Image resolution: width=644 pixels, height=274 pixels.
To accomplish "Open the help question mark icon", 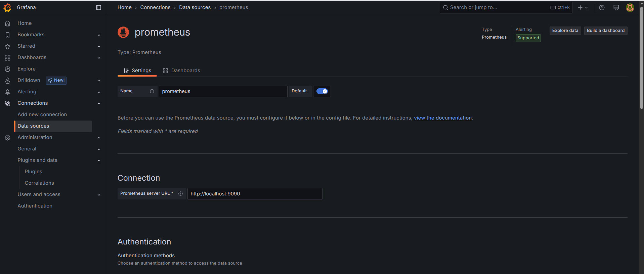I will 602,7.
